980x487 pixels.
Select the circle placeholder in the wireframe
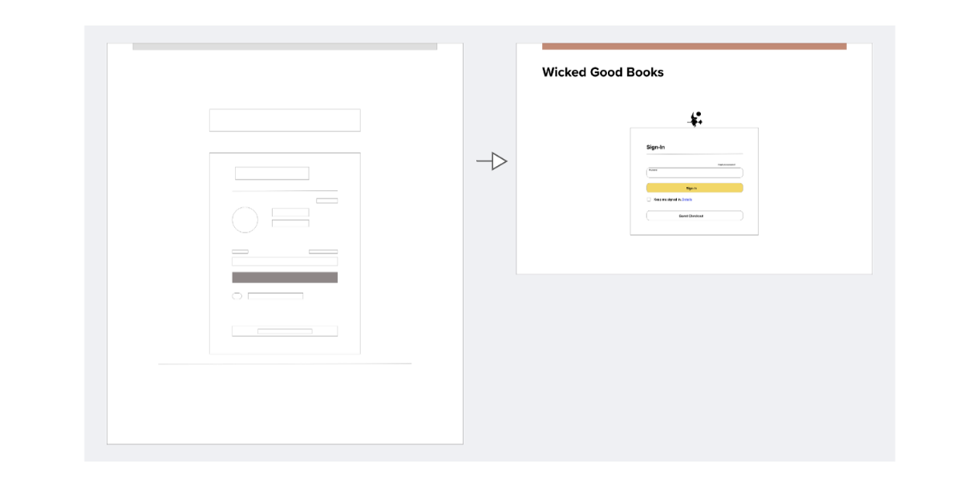(x=245, y=220)
